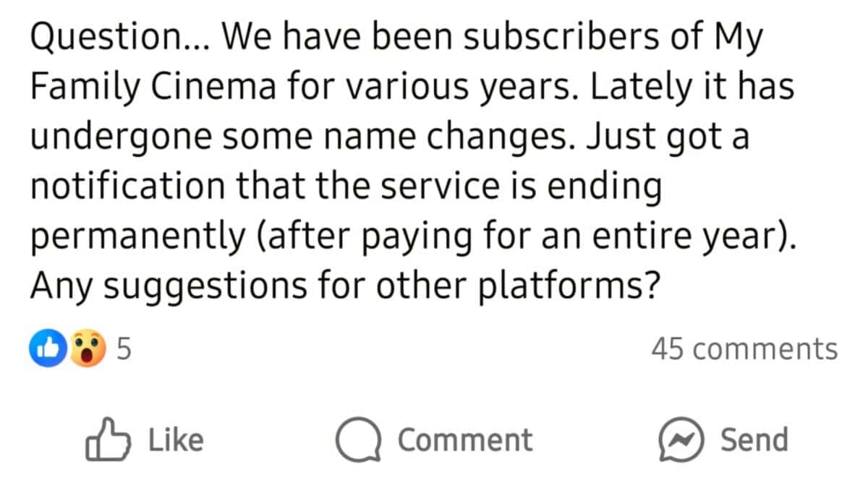The image size is (868, 483).
Task: Open the reactions count showing 5
Action: click(124, 350)
